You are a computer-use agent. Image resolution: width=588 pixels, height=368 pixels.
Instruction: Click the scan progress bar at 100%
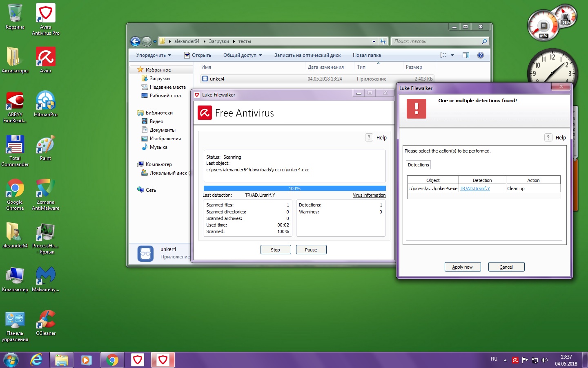pos(294,188)
